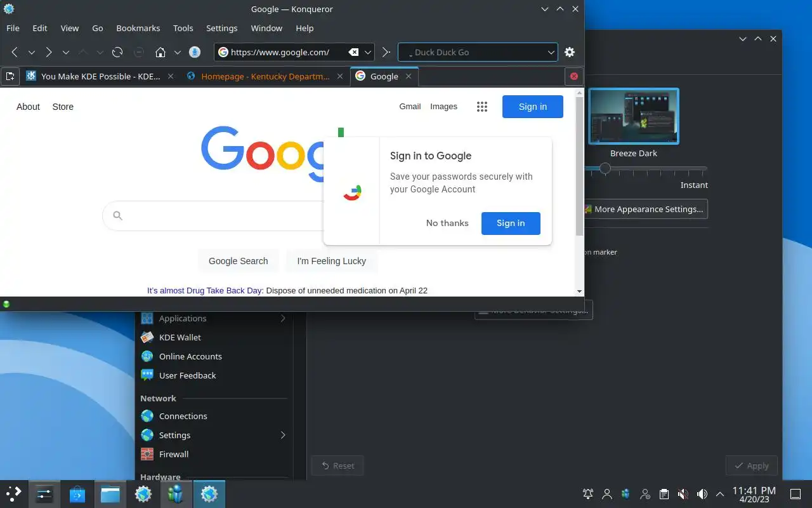Click the About link on Google
The height and width of the screenshot is (508, 812).
pyautogui.click(x=28, y=107)
